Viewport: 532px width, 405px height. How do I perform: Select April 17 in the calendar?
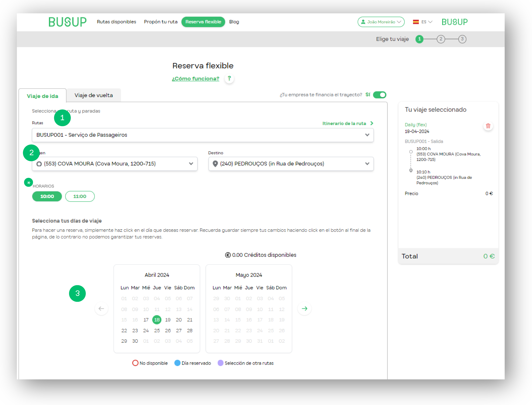(x=146, y=320)
